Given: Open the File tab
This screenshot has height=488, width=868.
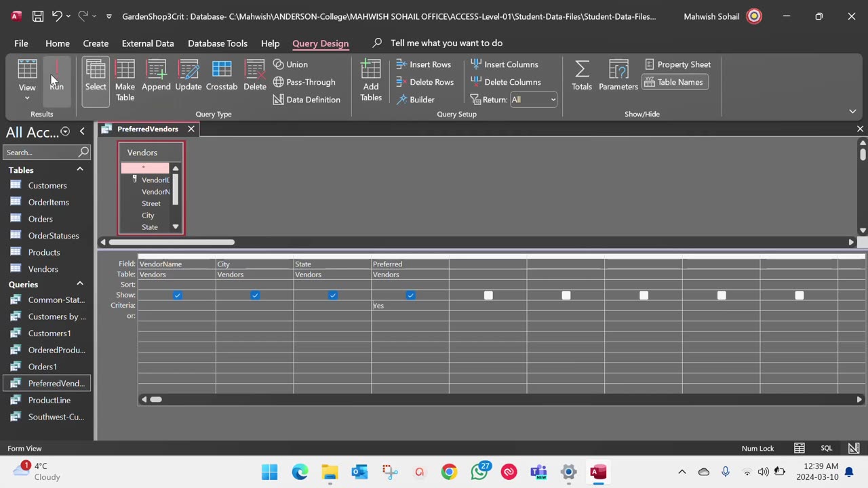Looking at the screenshot, I should point(21,43).
